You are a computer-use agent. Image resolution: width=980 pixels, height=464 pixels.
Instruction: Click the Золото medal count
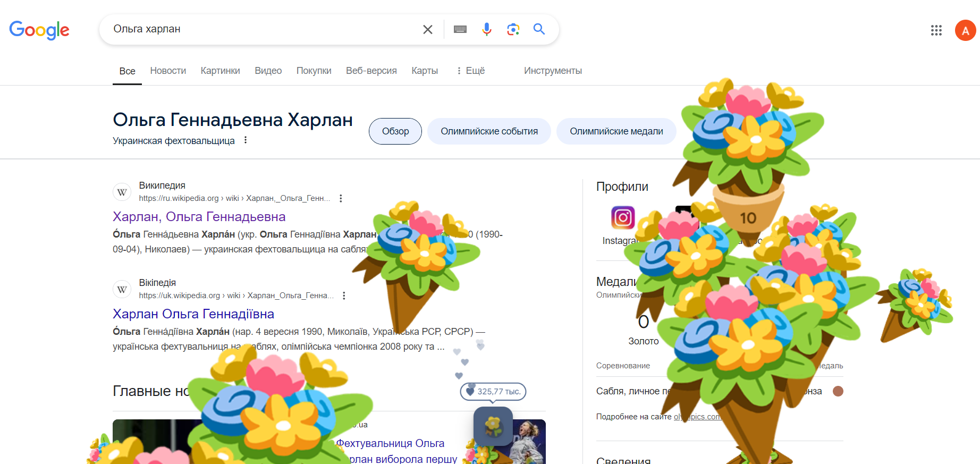click(644, 330)
